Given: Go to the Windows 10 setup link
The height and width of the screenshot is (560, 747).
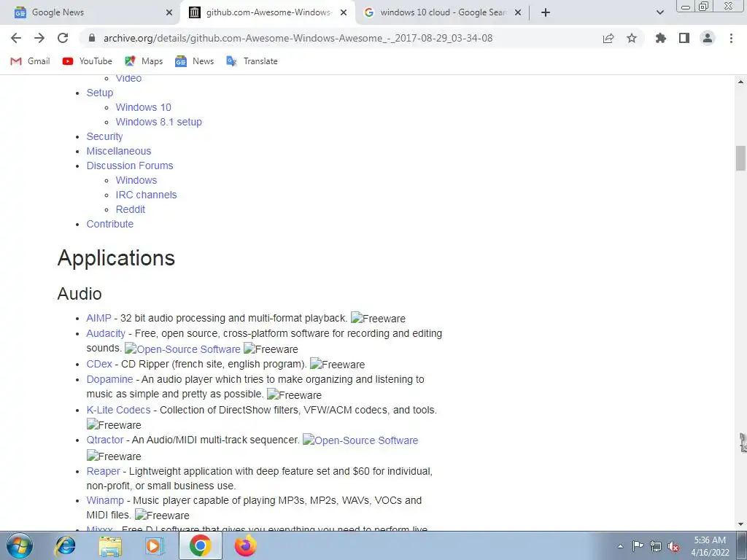Looking at the screenshot, I should tap(144, 107).
